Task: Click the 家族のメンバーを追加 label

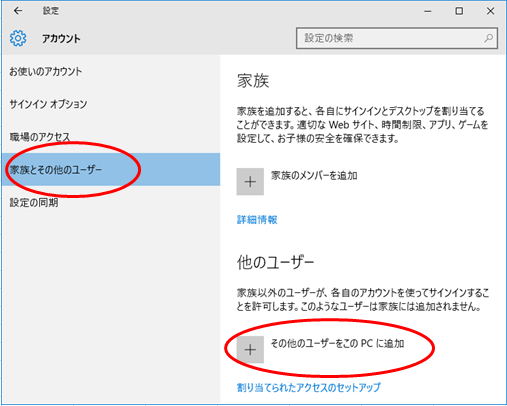Action: [x=314, y=175]
